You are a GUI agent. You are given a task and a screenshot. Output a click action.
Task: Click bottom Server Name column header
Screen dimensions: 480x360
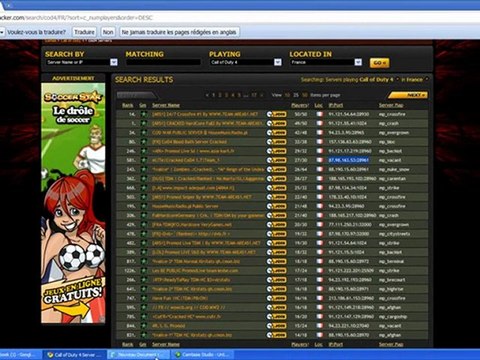pos(166,344)
